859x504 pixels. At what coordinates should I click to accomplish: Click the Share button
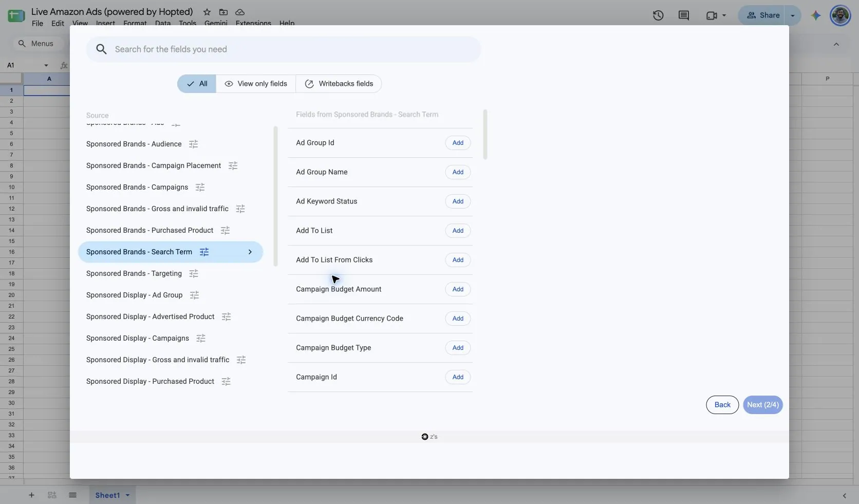click(763, 15)
